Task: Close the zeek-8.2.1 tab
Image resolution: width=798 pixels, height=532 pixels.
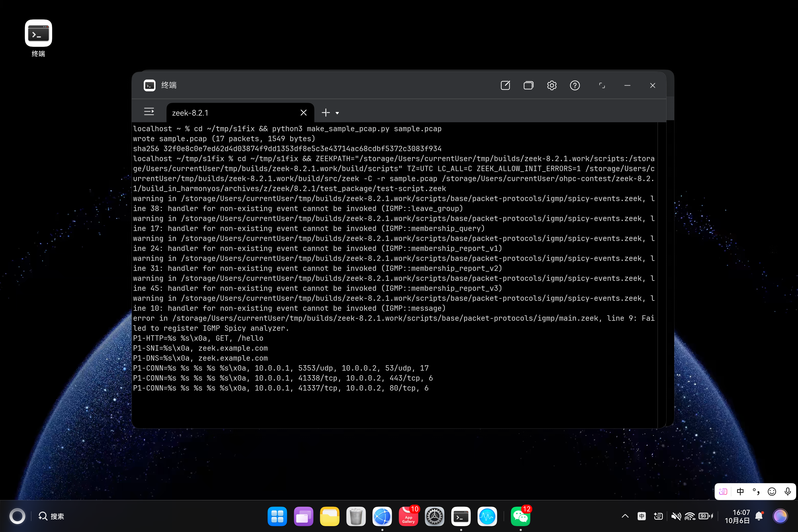Action: [304, 113]
